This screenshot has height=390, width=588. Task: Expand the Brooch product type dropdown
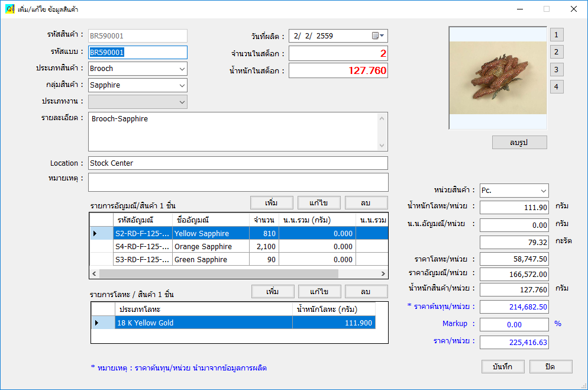tap(182, 69)
